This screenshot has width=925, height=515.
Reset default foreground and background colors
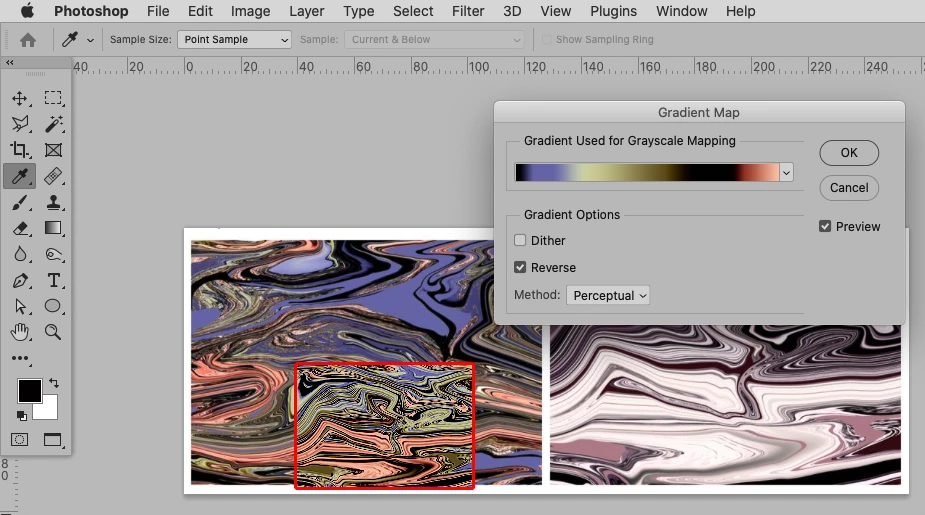click(x=21, y=415)
